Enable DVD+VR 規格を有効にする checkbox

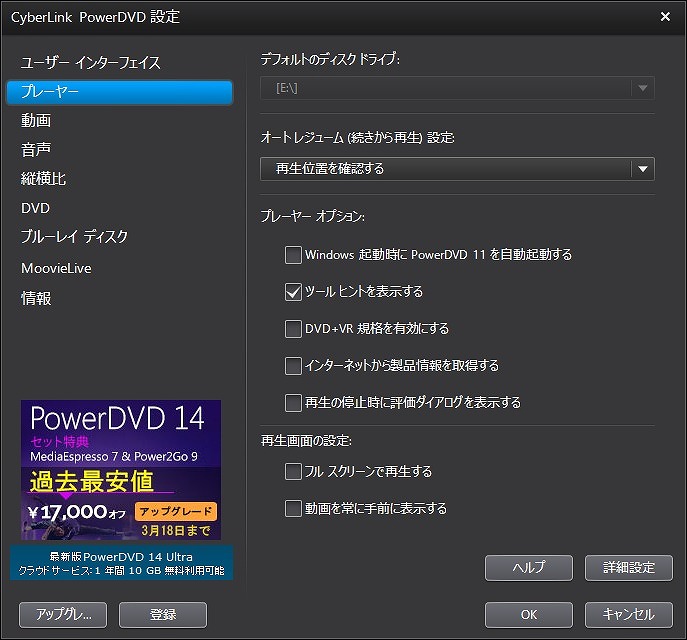click(293, 329)
